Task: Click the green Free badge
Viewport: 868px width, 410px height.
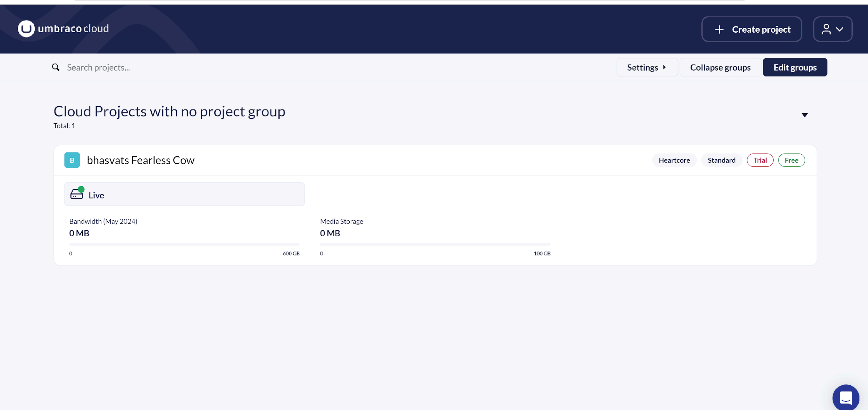Action: point(791,160)
